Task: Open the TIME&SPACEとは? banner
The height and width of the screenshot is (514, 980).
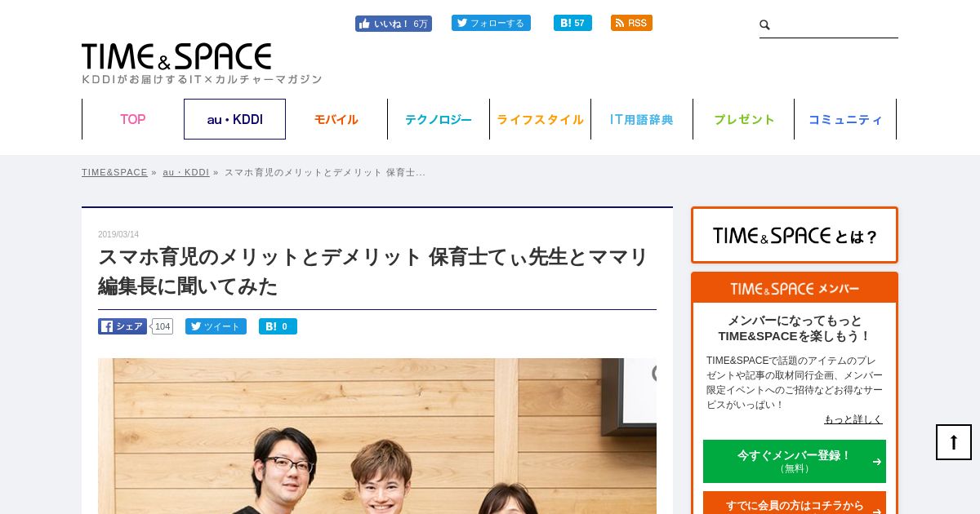Action: (x=795, y=235)
